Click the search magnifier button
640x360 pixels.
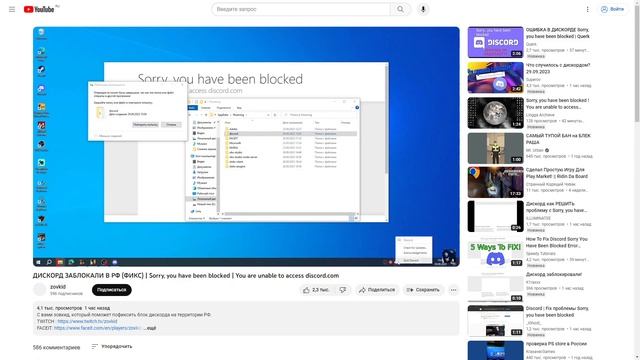(400, 9)
